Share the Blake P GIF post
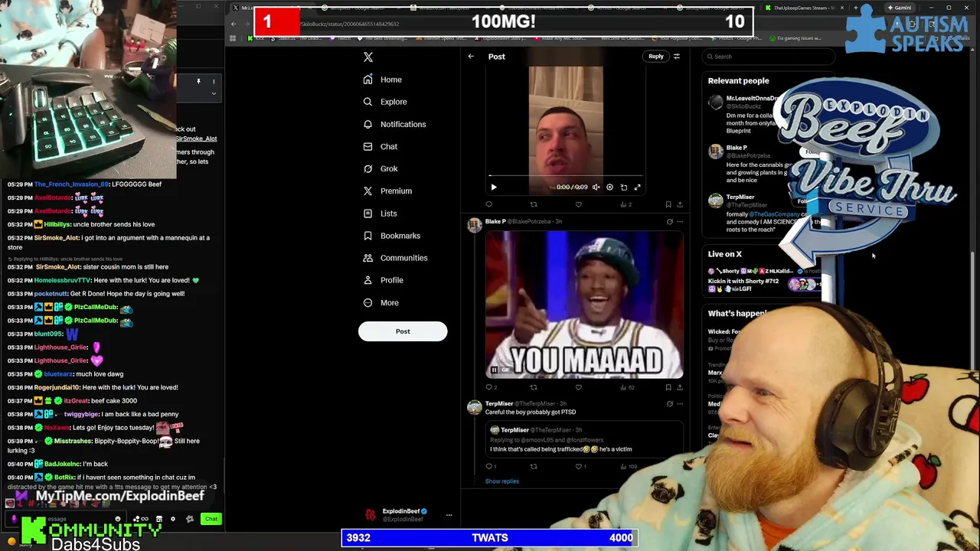This screenshot has width=980, height=551. pyautogui.click(x=680, y=387)
